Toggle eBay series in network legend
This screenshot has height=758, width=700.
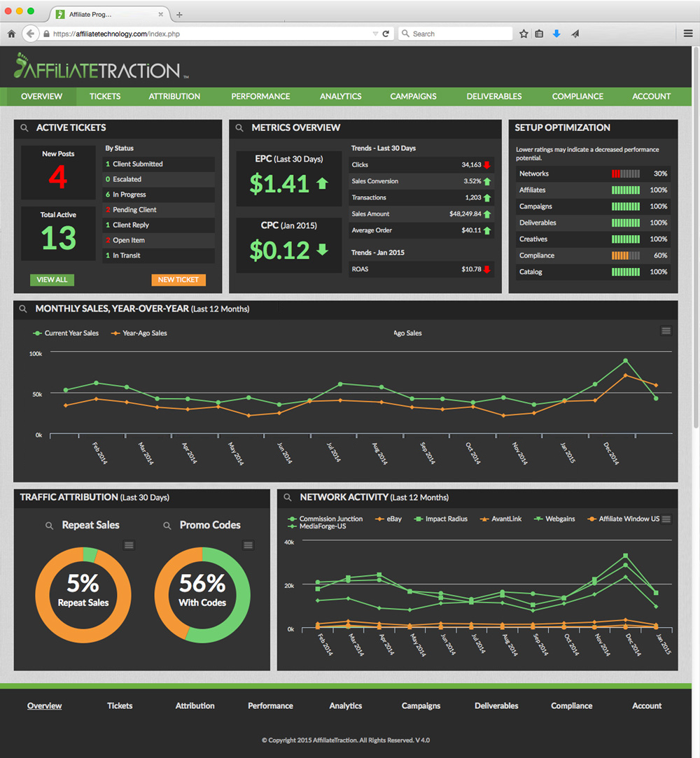[x=388, y=519]
